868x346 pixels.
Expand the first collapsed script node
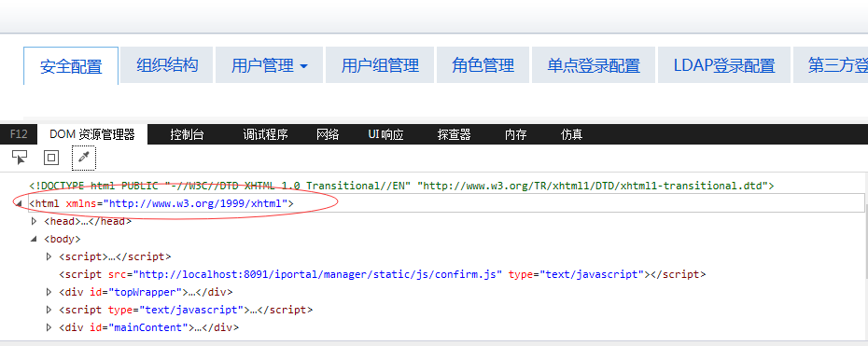(x=49, y=256)
